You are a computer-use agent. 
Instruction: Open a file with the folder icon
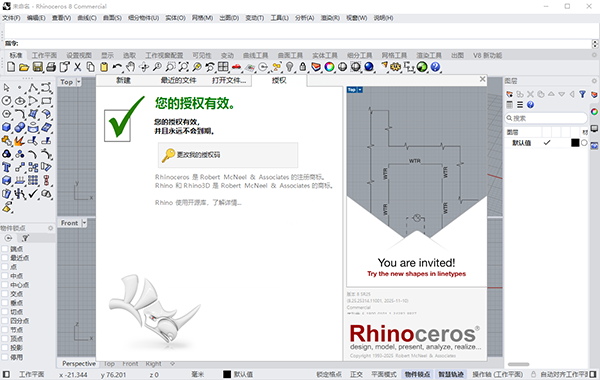24,67
